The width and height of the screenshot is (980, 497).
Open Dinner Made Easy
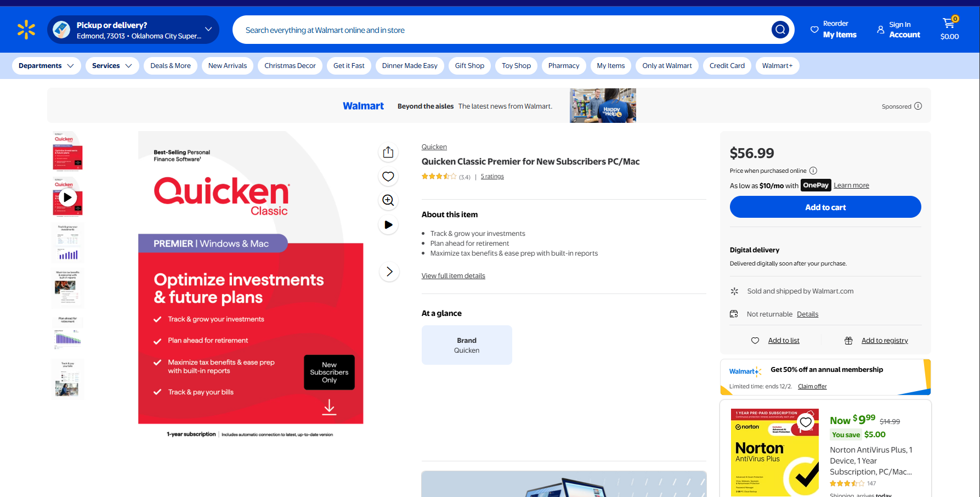pos(410,66)
